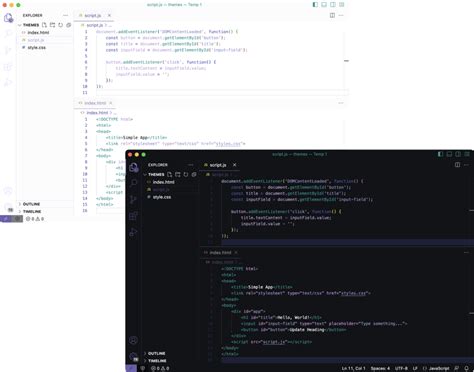This screenshot has height=372, width=474.
Task: Split editor right in dark window
Action: (458, 165)
